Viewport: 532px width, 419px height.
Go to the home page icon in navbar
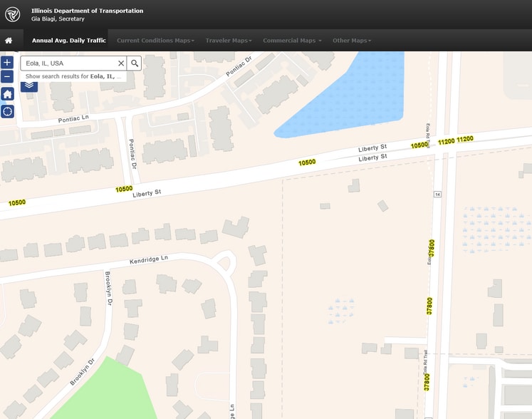[9, 41]
